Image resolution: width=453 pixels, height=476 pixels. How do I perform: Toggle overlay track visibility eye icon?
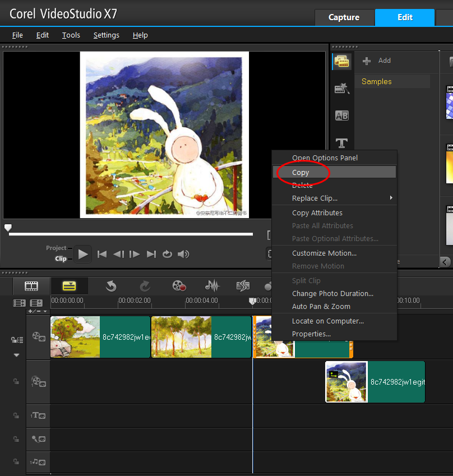43,384
